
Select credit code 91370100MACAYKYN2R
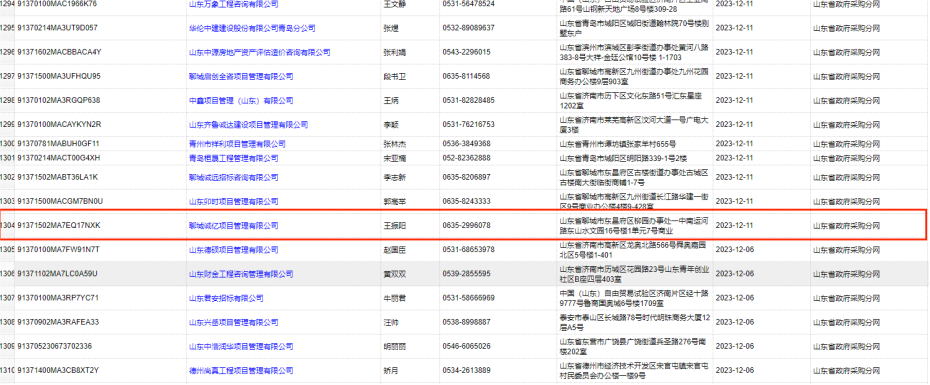click(x=59, y=125)
